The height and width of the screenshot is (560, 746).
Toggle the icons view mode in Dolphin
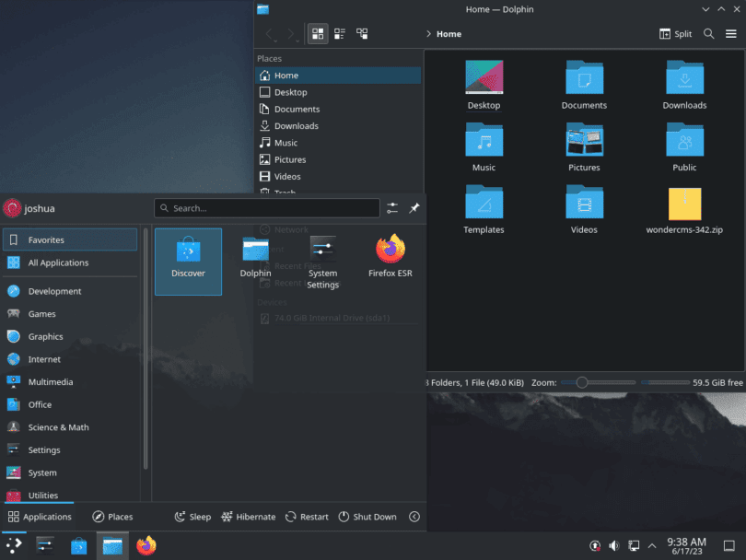[x=317, y=33]
